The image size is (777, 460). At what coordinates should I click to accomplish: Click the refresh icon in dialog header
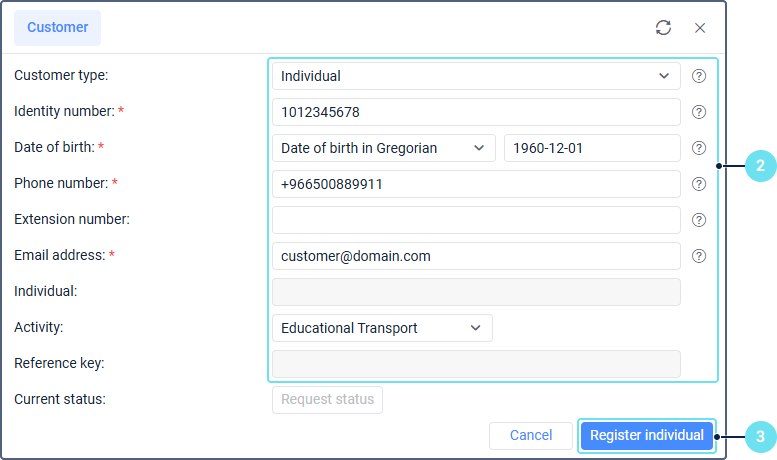coord(664,28)
